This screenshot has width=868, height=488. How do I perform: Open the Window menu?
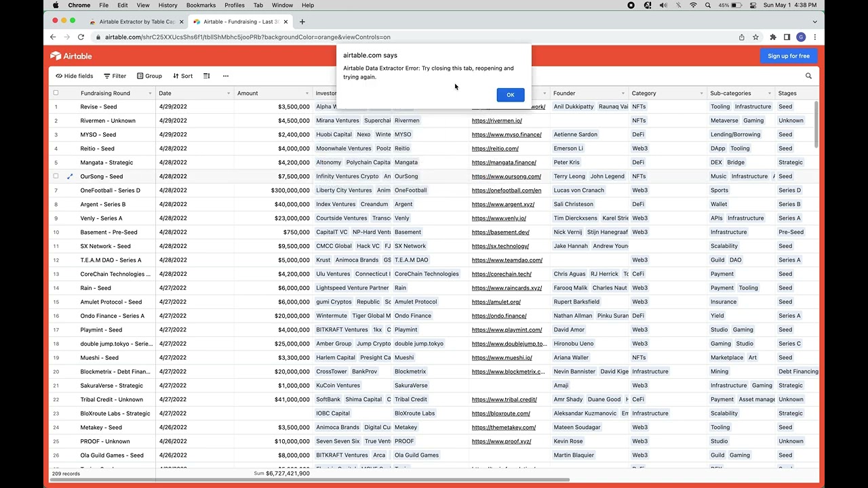pyautogui.click(x=282, y=5)
